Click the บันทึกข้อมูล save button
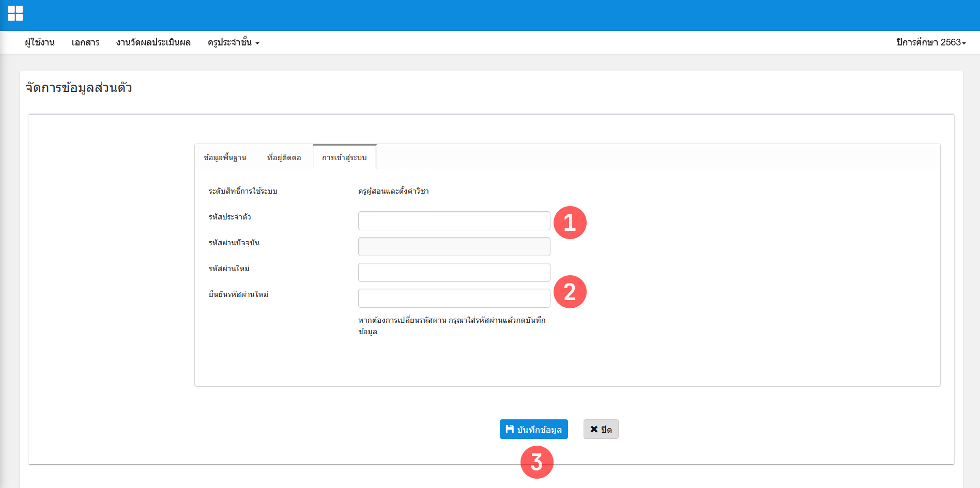Image resolution: width=980 pixels, height=488 pixels. pyautogui.click(x=534, y=429)
